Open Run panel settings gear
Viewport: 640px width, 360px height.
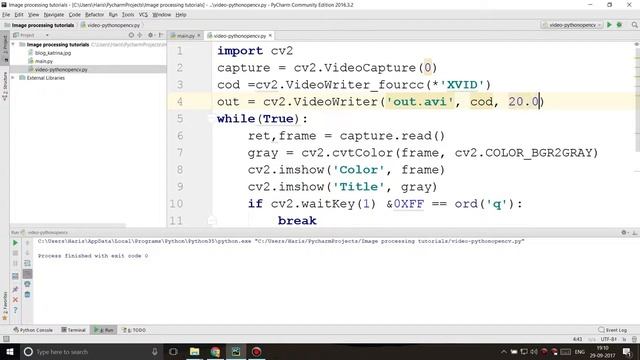pyautogui.click(x=624, y=233)
